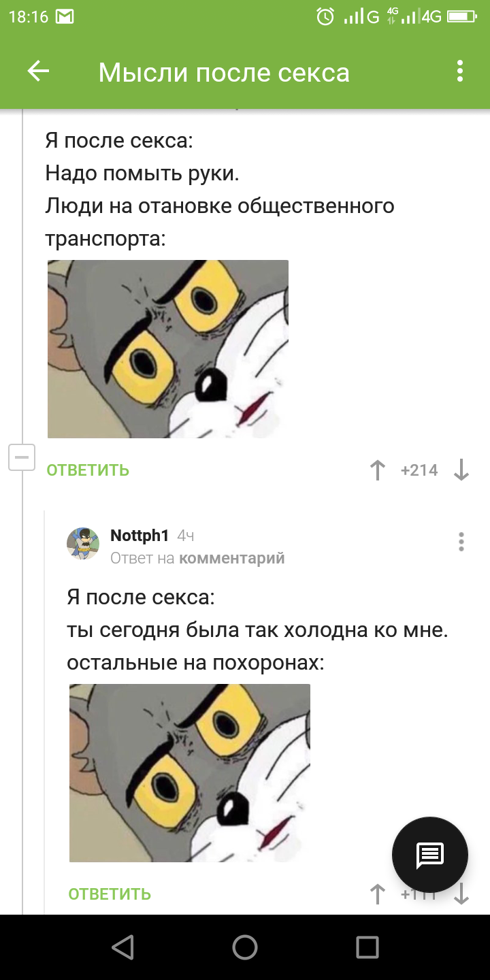Collapse the comment thread with minus box

click(21, 457)
